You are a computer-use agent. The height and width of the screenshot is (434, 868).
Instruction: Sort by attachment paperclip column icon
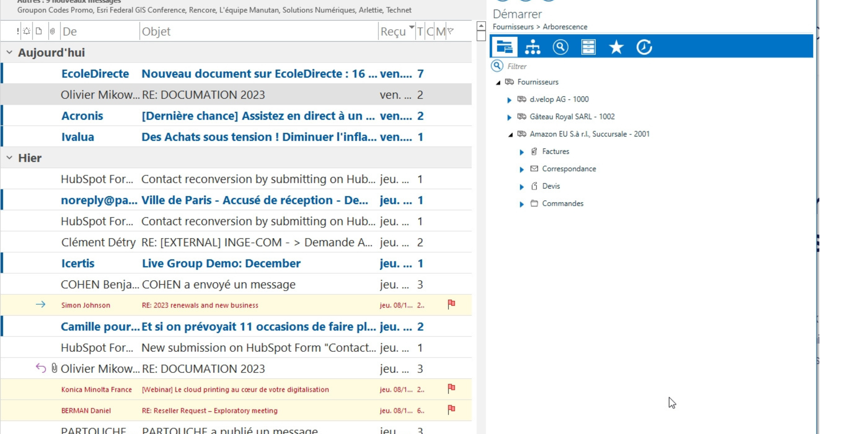(x=52, y=31)
